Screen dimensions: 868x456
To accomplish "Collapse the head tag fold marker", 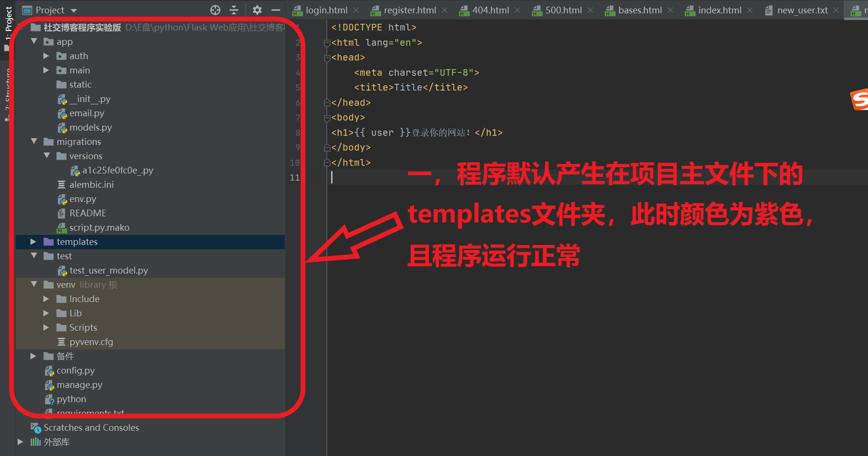I will (327, 57).
